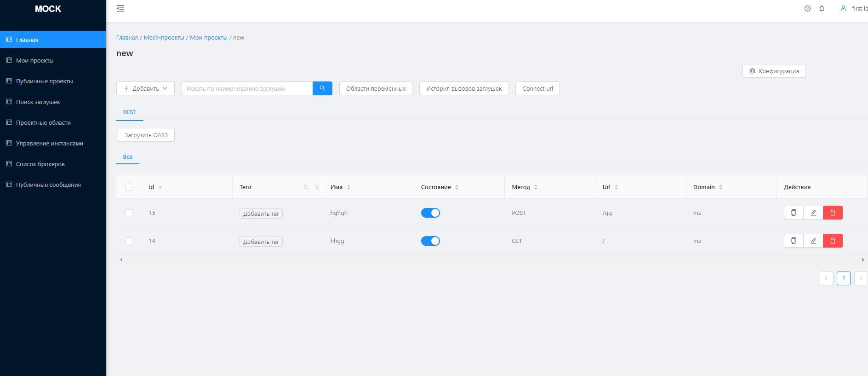Click the icon beside Главная in sidebar
This screenshot has height=376, width=868.
point(9,40)
